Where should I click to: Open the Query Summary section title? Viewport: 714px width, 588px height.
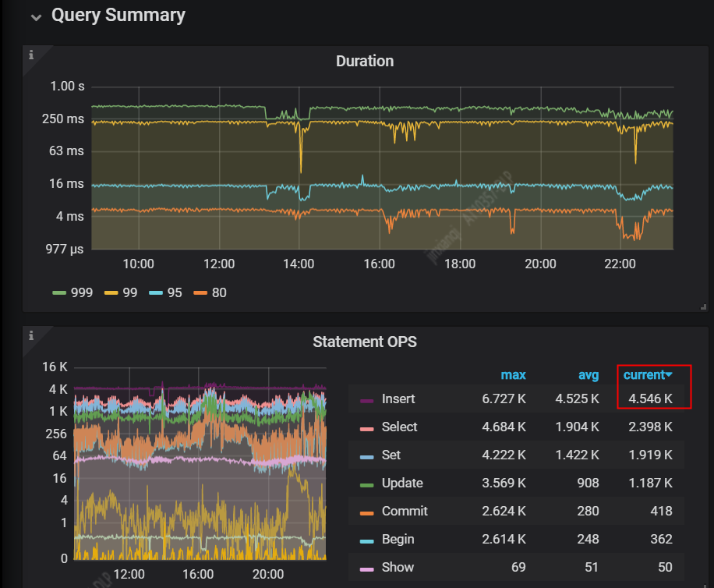[x=118, y=15]
